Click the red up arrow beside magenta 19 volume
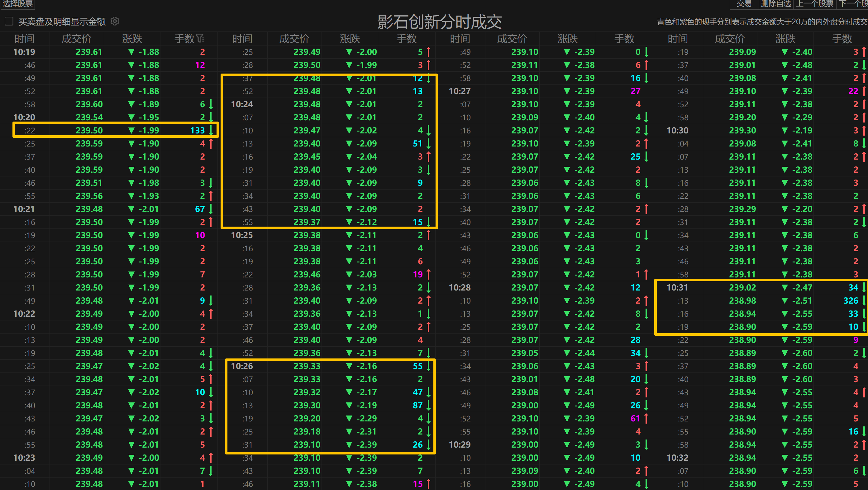The image size is (868, 490). (x=429, y=275)
